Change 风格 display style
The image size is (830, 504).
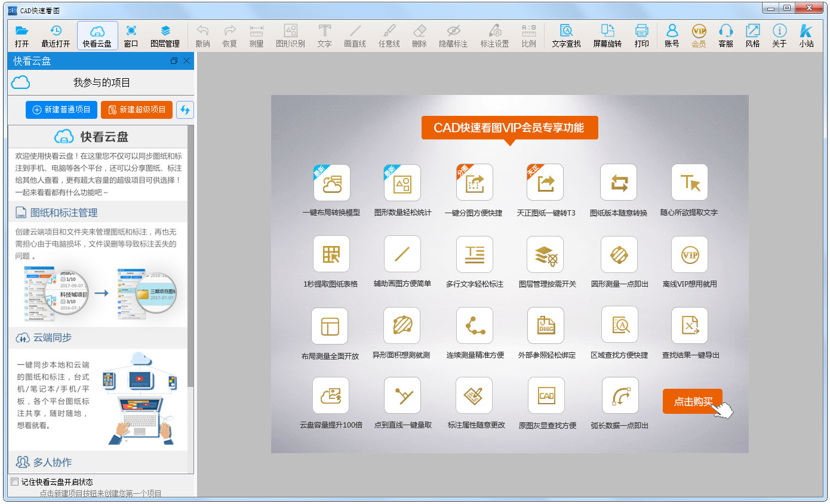tap(753, 36)
